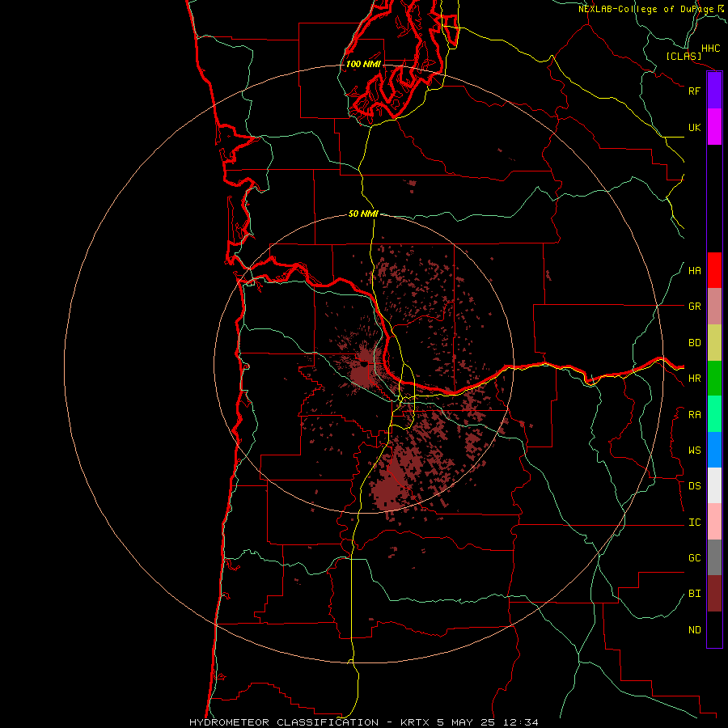Click the ND black legend swatch

pos(714,629)
